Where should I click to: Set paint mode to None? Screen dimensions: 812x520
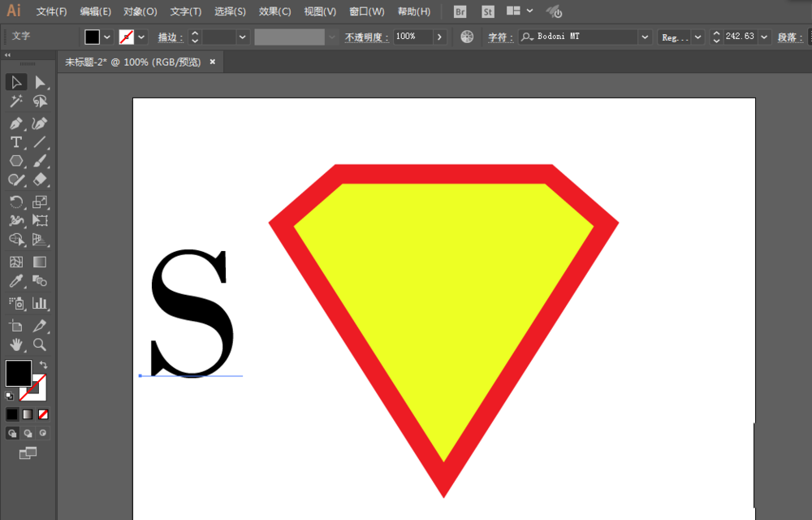tap(44, 414)
